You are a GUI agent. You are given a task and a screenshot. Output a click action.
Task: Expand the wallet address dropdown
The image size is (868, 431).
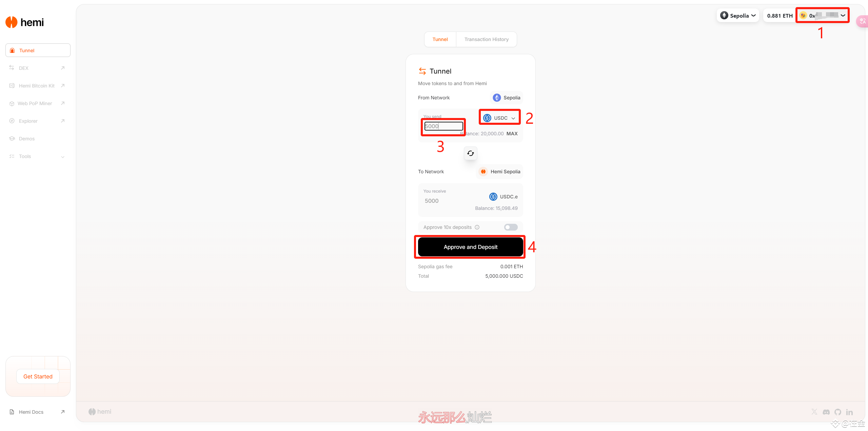(822, 16)
